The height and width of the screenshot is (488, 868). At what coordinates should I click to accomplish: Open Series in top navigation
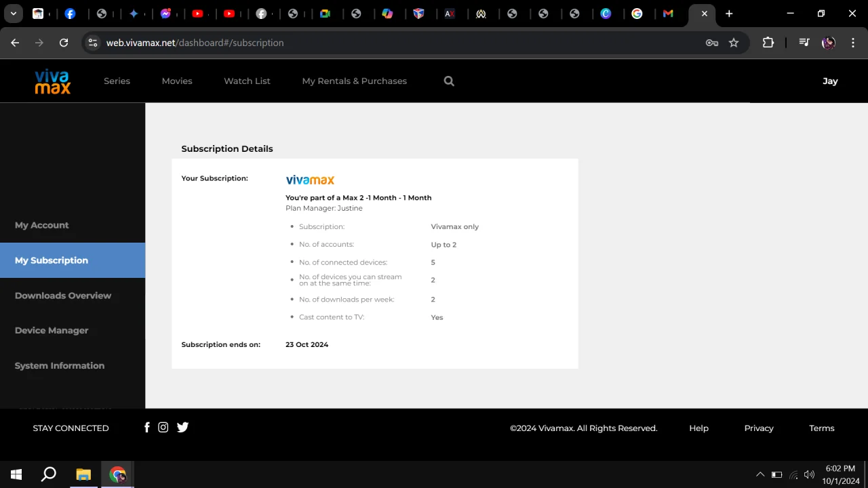point(117,81)
